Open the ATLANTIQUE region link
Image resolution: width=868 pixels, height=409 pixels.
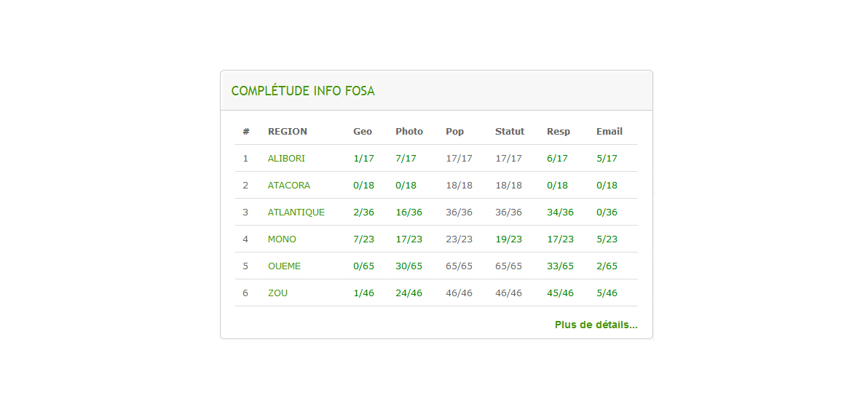pos(296,212)
